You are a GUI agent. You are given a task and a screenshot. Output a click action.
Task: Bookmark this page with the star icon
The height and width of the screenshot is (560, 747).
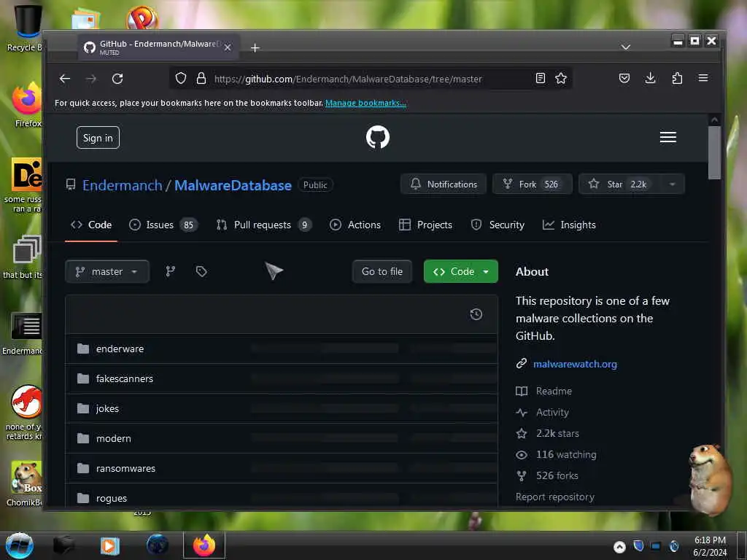561,78
